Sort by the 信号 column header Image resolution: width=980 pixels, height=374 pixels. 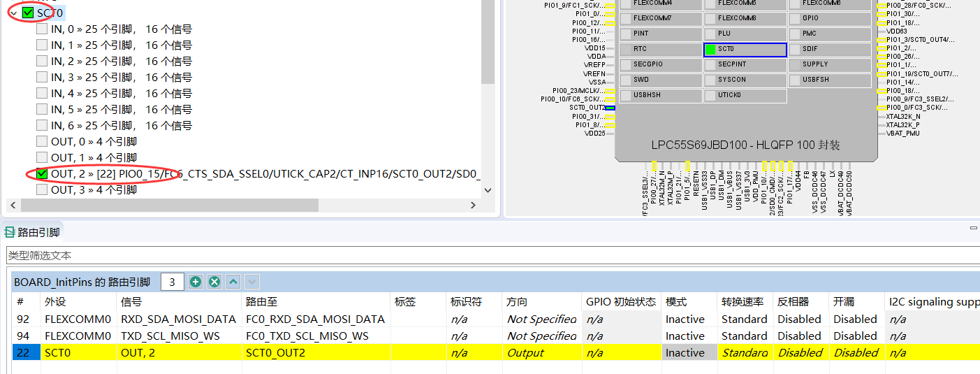(180, 302)
